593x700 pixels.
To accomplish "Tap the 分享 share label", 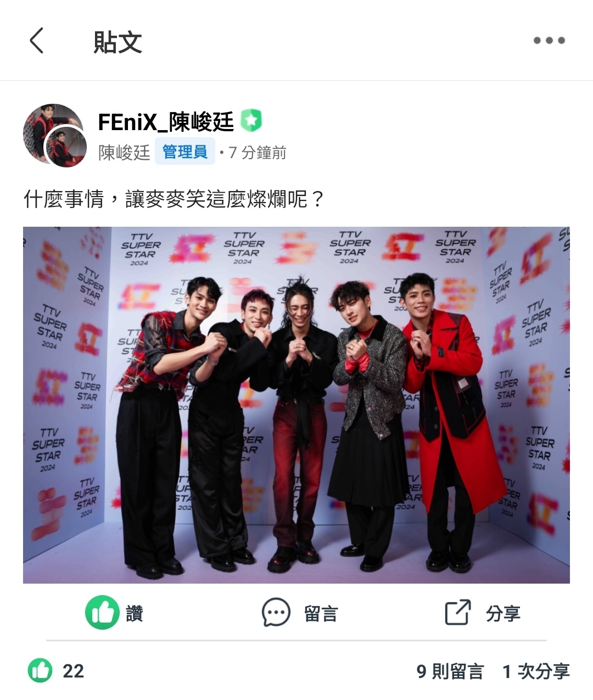I will pos(503,613).
